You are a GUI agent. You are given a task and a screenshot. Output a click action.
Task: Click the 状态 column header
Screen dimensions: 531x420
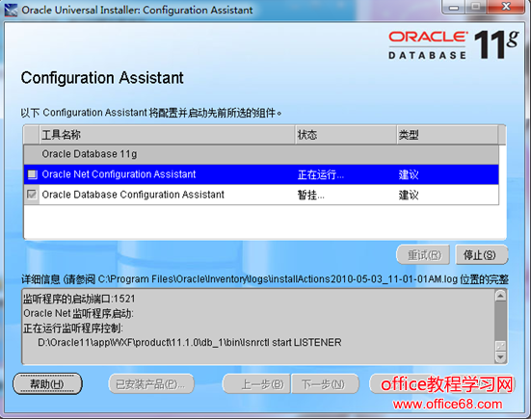[346, 135]
